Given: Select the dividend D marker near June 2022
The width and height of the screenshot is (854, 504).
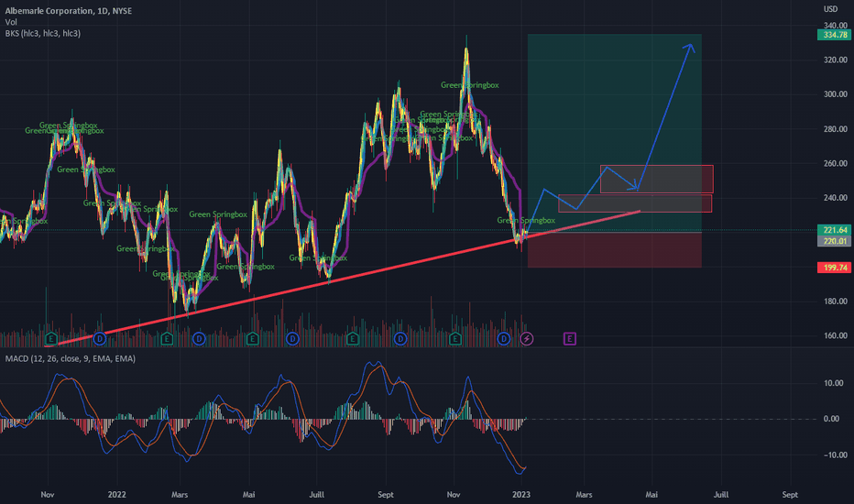Looking at the screenshot, I should point(292,339).
